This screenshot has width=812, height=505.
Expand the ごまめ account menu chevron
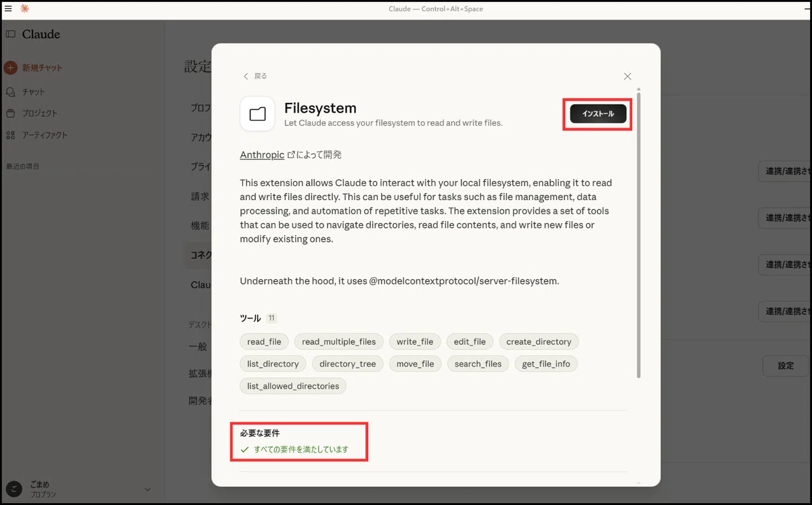pos(148,489)
